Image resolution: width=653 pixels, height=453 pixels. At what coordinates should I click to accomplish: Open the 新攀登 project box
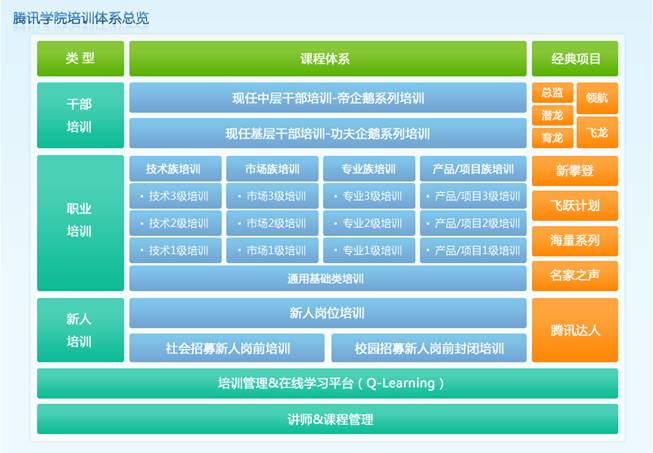click(x=575, y=171)
